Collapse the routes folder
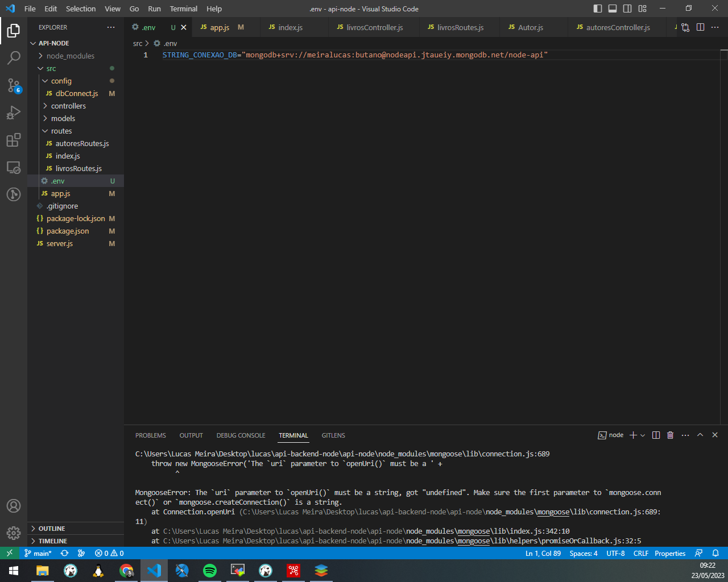 point(76,131)
